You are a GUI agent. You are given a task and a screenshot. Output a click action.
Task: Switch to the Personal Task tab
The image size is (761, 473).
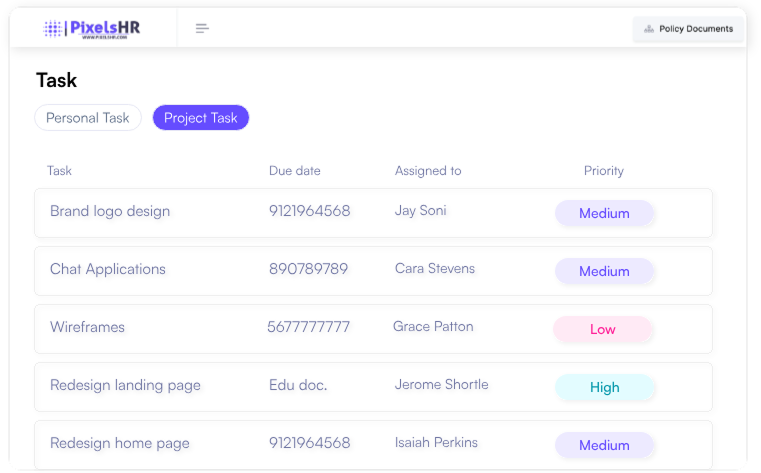pos(88,118)
